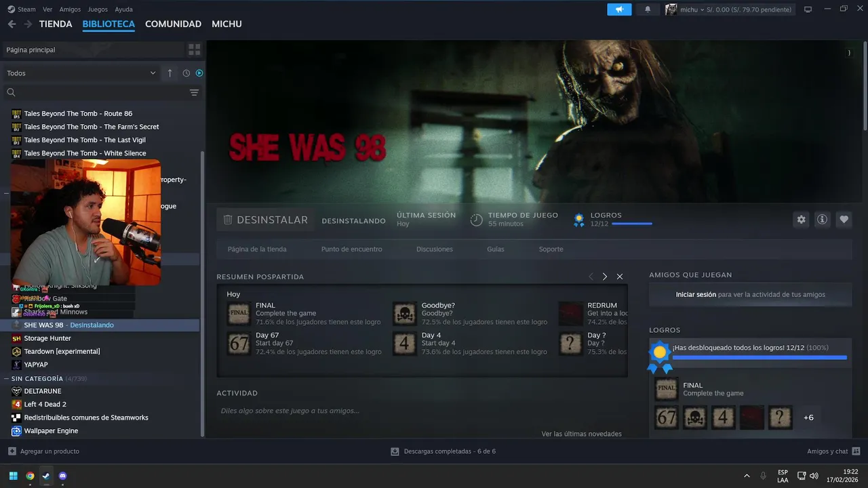Toggle the ready-to-play filter icon
The image size is (868, 488).
(199, 73)
